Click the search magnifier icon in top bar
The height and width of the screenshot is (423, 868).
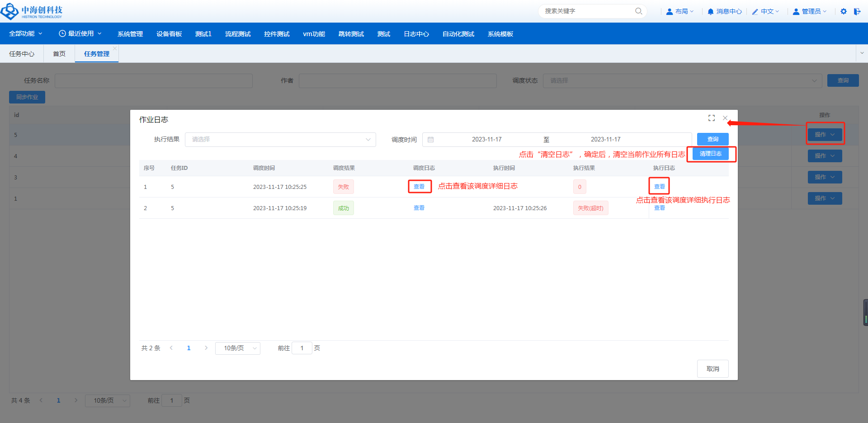click(x=638, y=11)
